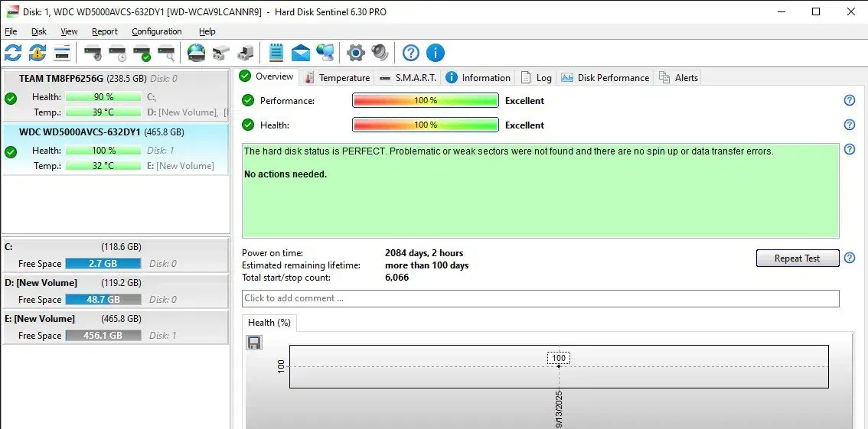Click the globe and monitor network icon

click(x=325, y=53)
